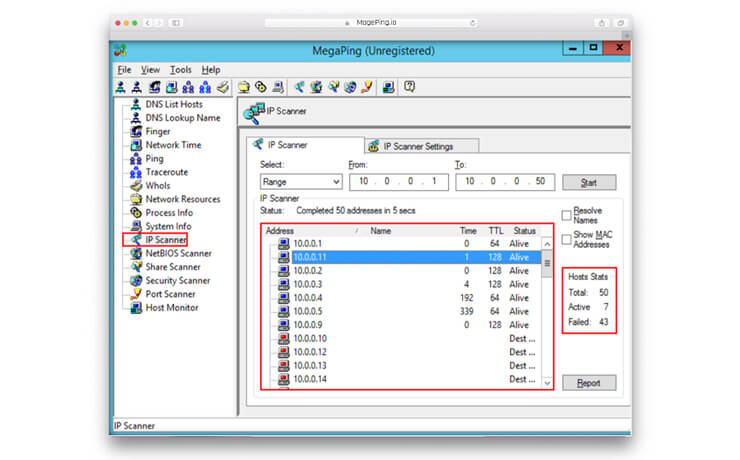This screenshot has height=460, width=740.
Task: Click the Ping toolbar icon
Action: tap(188, 87)
